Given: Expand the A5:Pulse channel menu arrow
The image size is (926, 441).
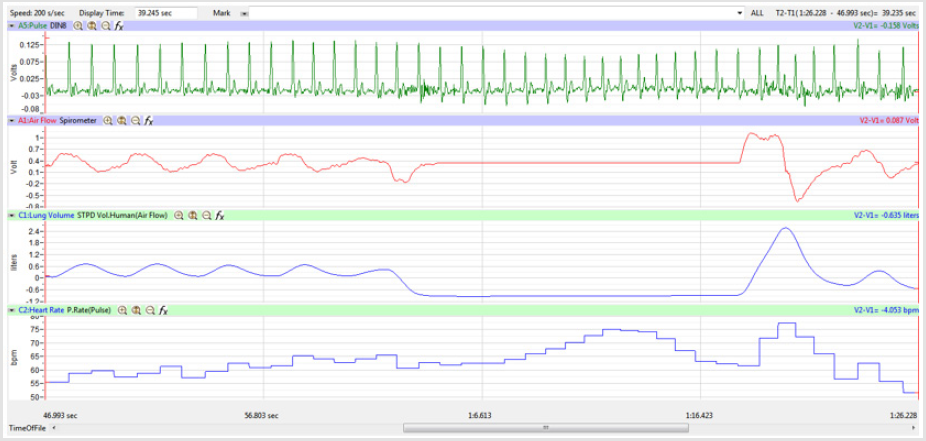Looking at the screenshot, I should click(x=11, y=25).
